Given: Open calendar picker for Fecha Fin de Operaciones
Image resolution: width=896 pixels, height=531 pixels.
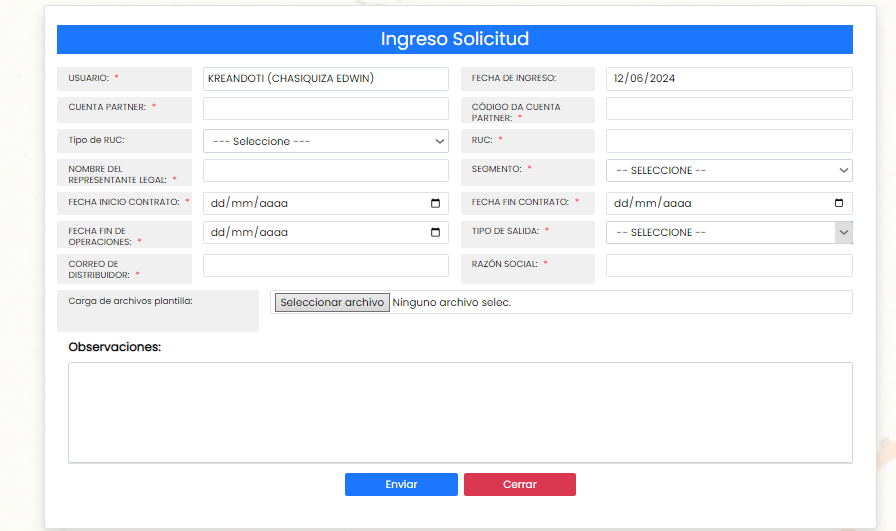Looking at the screenshot, I should [x=435, y=232].
